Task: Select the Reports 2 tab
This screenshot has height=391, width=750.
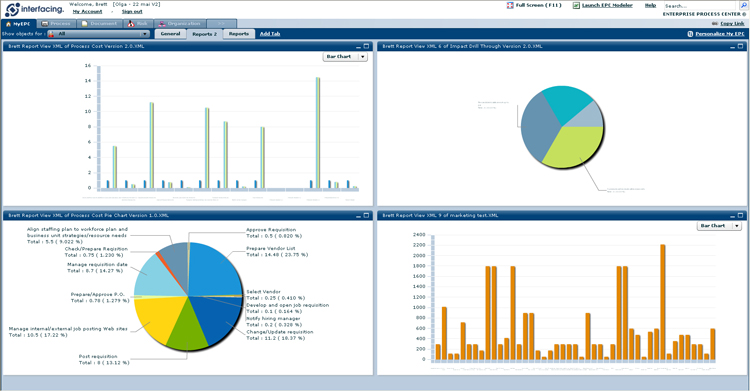Action: coord(204,34)
